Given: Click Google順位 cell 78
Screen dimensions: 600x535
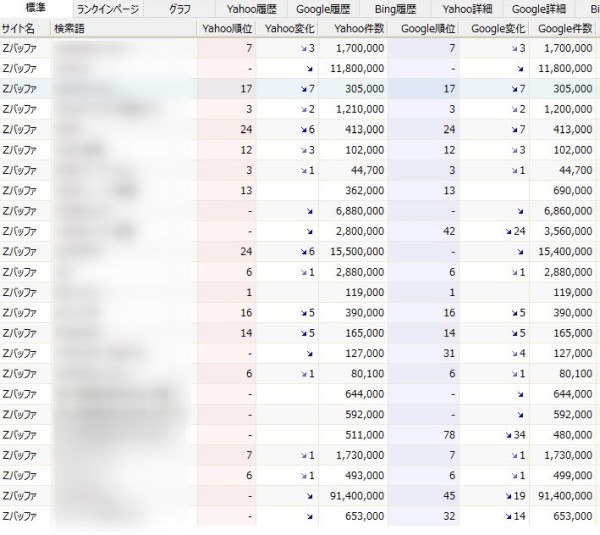Looking at the screenshot, I should tap(424, 435).
